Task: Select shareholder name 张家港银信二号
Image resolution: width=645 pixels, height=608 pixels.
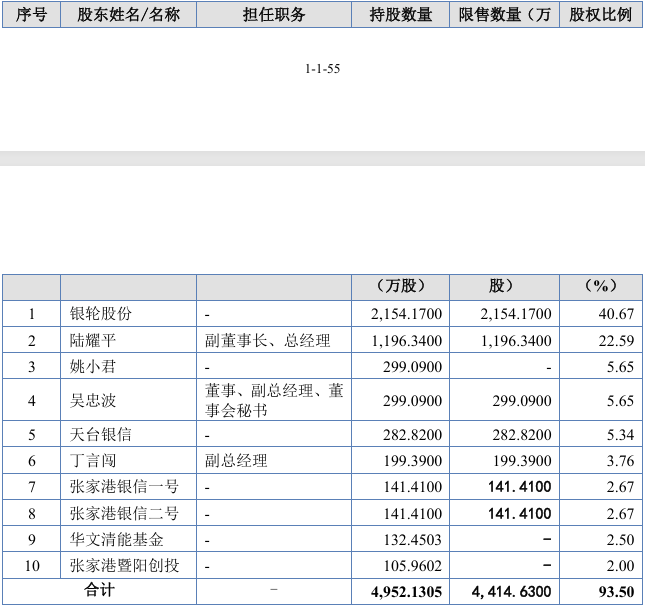Action: 124,513
